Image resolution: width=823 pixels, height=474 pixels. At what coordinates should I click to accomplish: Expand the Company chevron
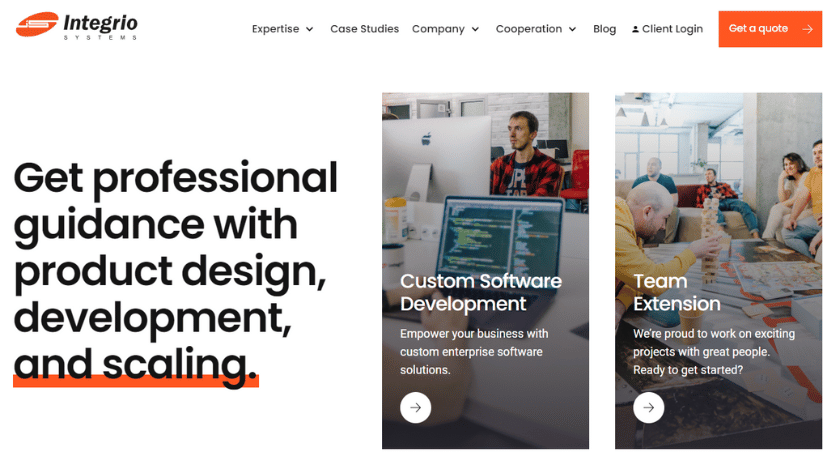[475, 29]
